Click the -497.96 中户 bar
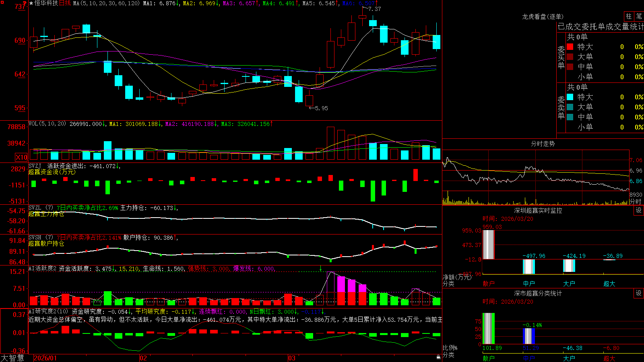644x362 pixels. coord(529,267)
